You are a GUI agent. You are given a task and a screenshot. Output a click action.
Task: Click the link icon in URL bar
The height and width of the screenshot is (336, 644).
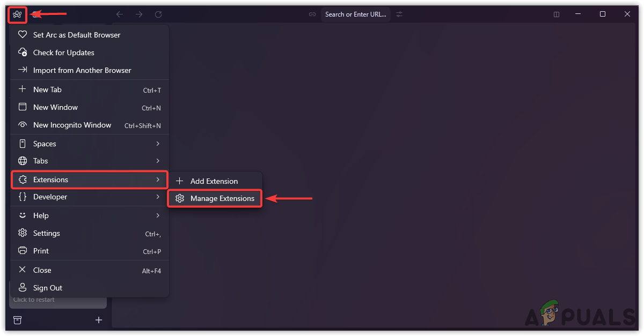coord(312,14)
